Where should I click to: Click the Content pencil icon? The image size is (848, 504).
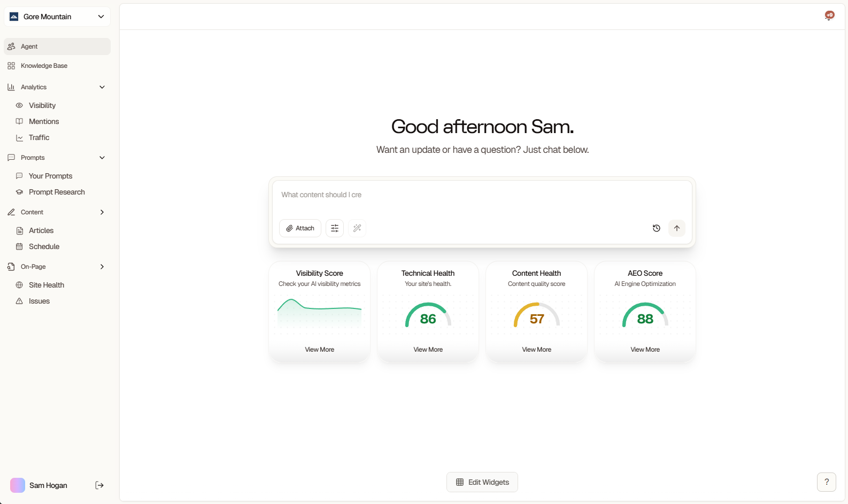click(x=11, y=212)
